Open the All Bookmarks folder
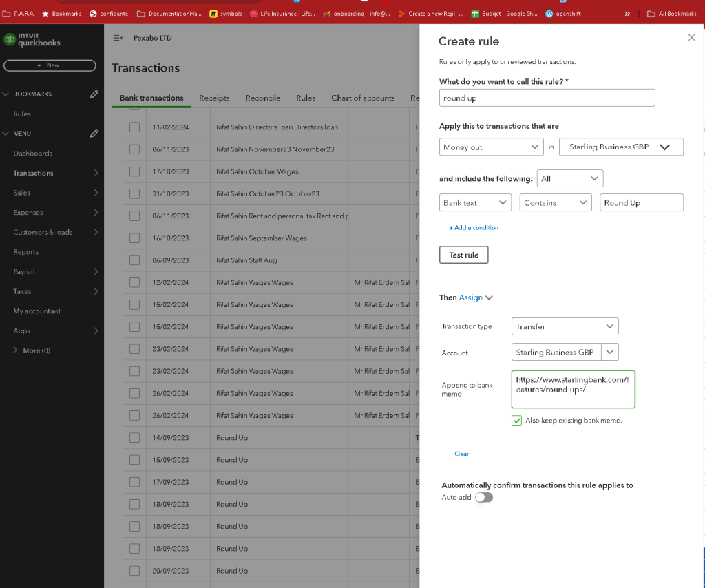The image size is (705, 588). (672, 14)
